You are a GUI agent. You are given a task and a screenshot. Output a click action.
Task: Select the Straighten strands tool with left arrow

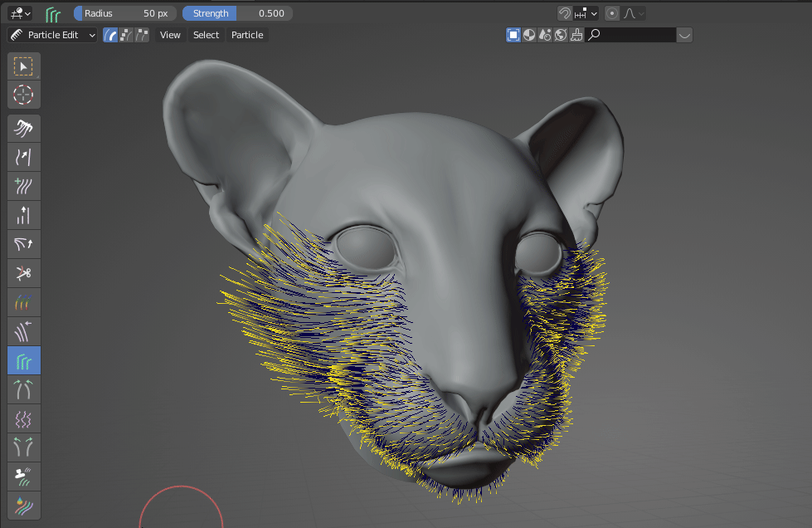coord(24,331)
